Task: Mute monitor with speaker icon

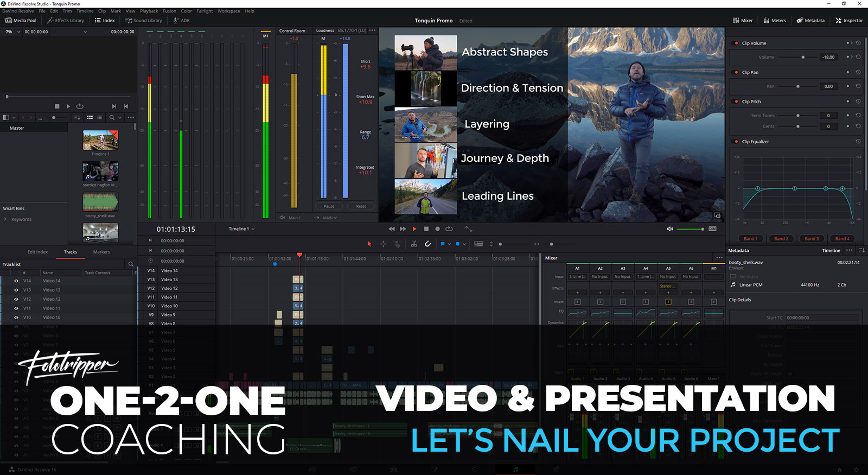Action: click(x=670, y=229)
